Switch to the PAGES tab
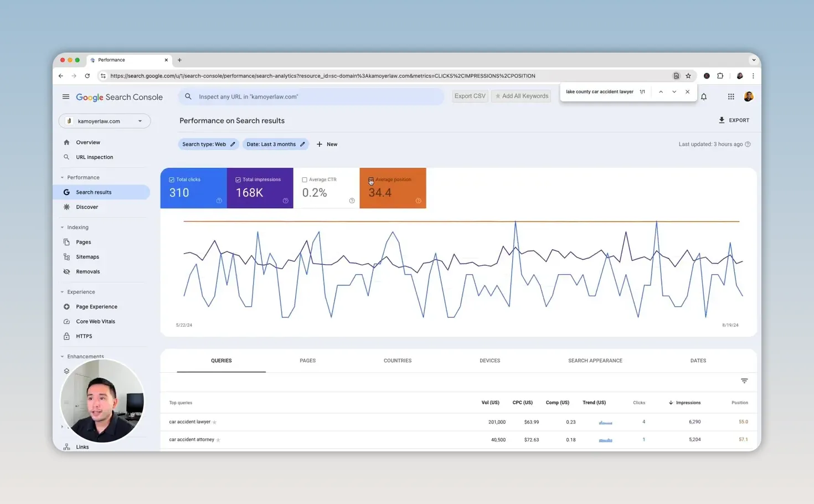The width and height of the screenshot is (814, 504). [308, 361]
